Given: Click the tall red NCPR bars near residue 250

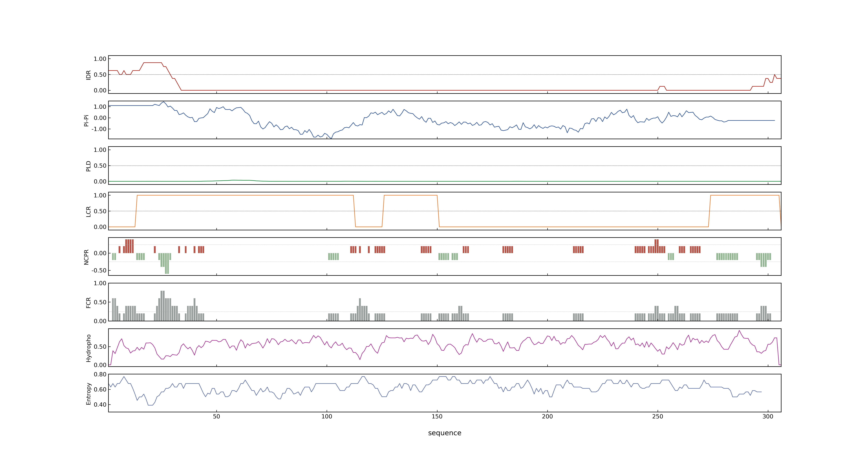Looking at the screenshot, I should coord(656,246).
